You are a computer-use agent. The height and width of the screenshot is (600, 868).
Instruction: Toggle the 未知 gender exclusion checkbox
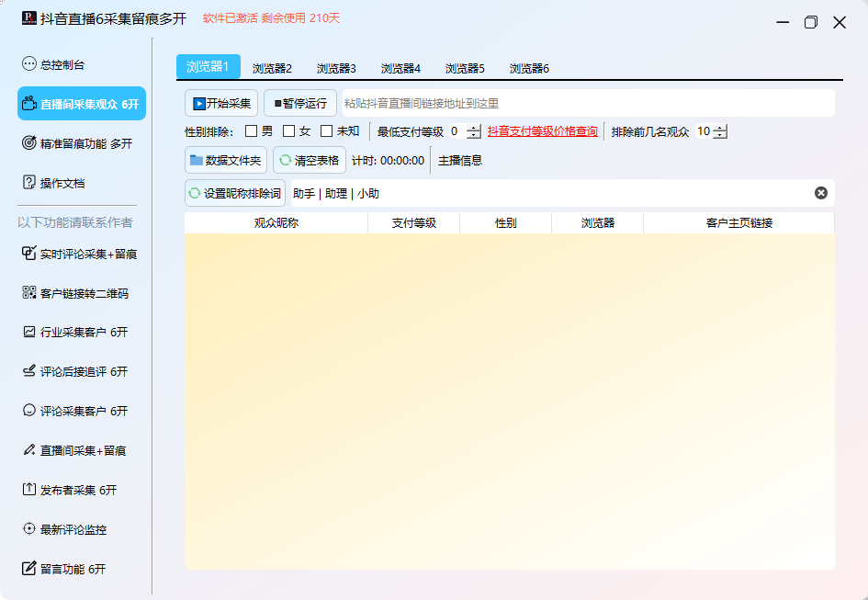pyautogui.click(x=326, y=131)
